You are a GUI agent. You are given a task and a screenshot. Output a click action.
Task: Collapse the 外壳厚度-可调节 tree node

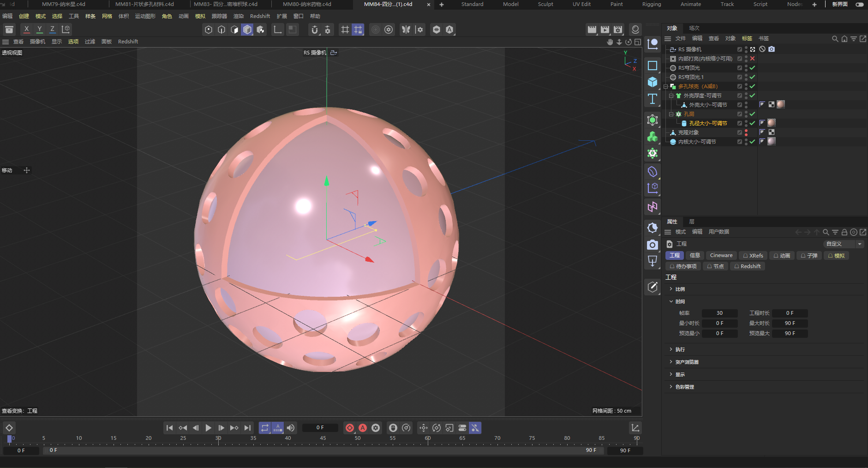pos(671,96)
